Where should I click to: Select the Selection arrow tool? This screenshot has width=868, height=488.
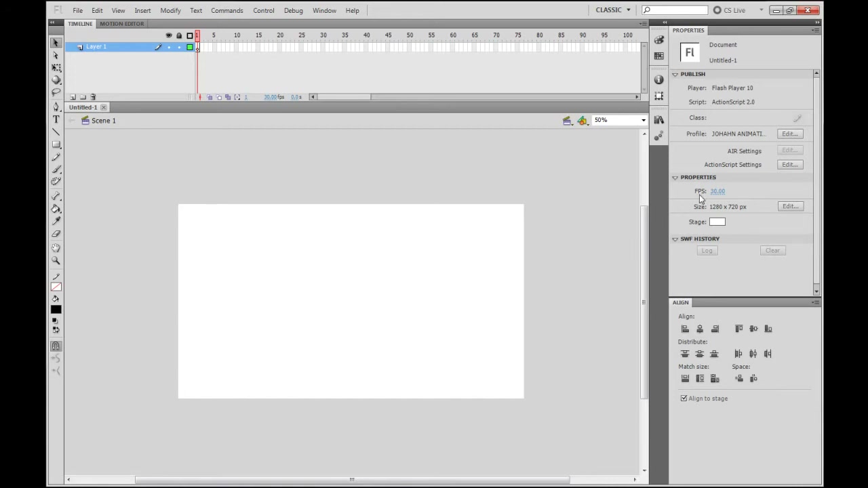(x=56, y=43)
